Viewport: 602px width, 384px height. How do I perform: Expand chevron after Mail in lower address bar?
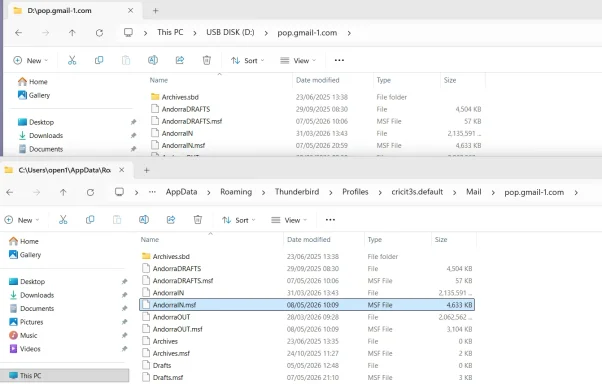click(x=493, y=192)
